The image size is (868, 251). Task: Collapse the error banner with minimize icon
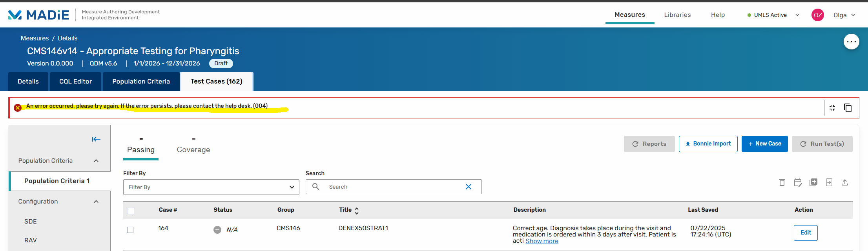(832, 108)
